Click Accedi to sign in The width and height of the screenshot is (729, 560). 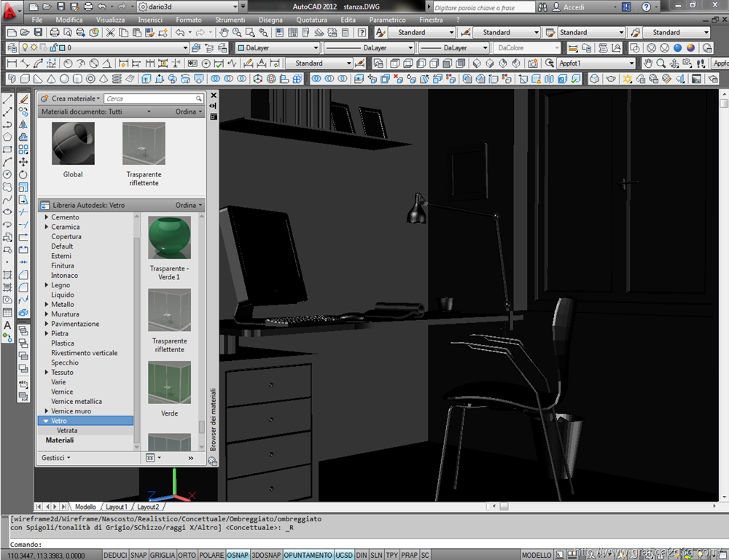point(574,7)
